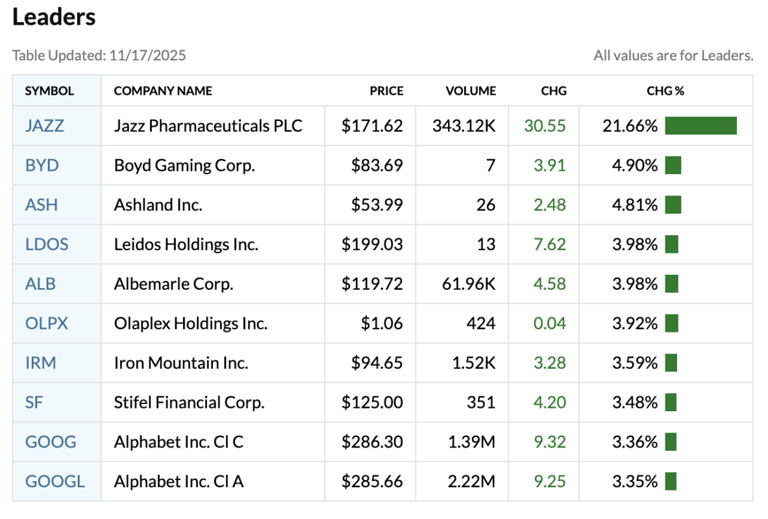Screen dimensions: 768x519
Task: Click the Alphabet Inc. Cl A company name
Action: 179,481
